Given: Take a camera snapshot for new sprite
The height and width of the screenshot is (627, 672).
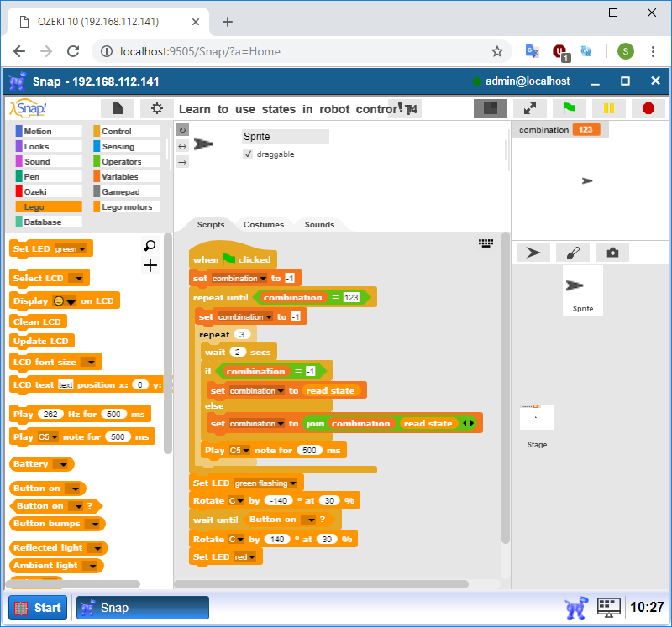Looking at the screenshot, I should pos(612,253).
